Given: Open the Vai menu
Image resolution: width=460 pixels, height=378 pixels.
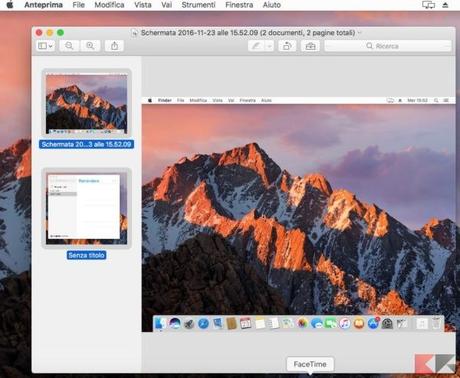Looking at the screenshot, I should click(x=167, y=5).
